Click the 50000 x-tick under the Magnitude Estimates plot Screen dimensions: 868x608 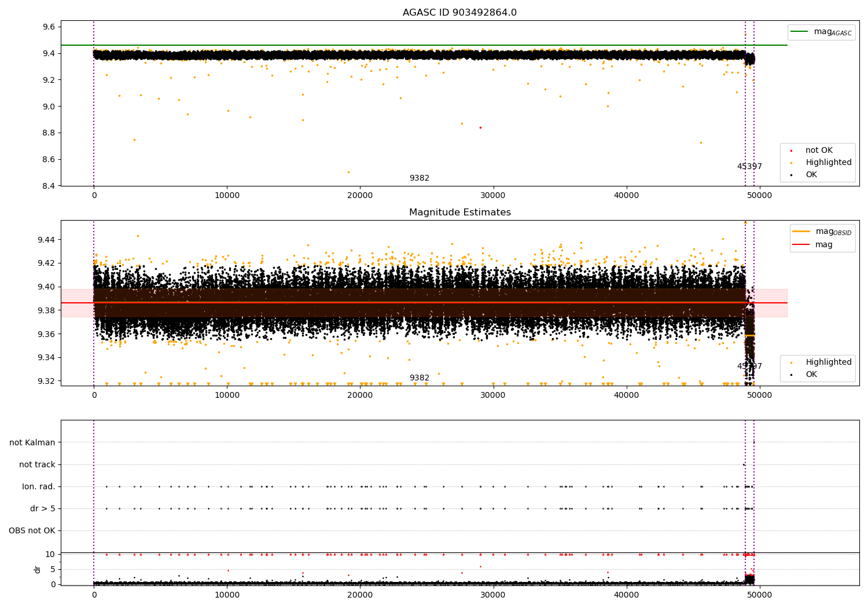click(x=760, y=395)
